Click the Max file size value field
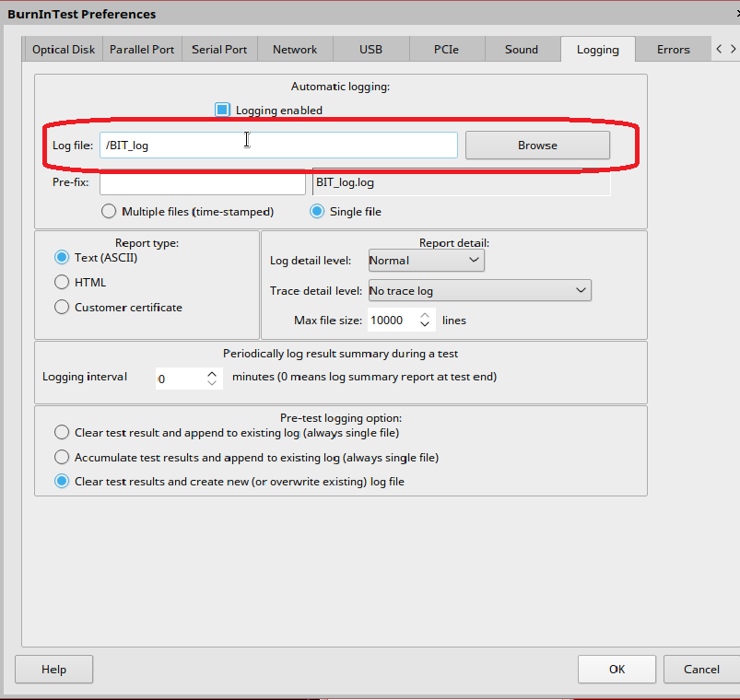 392,321
